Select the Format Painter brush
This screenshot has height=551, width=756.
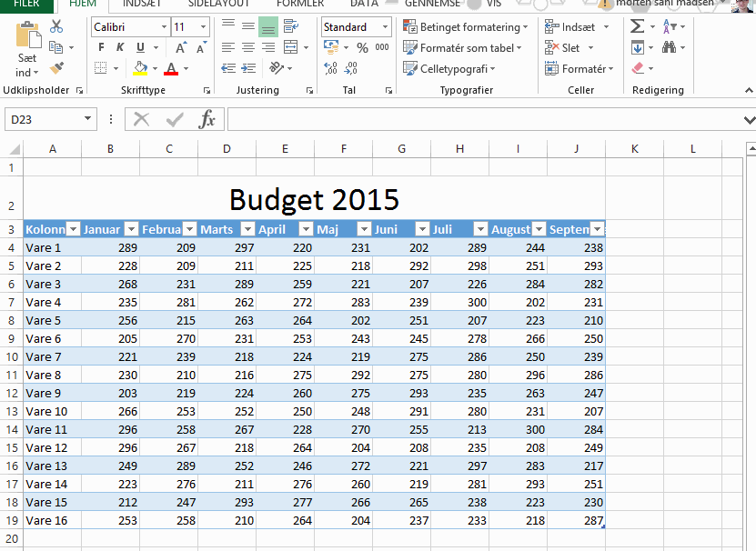[x=56, y=68]
